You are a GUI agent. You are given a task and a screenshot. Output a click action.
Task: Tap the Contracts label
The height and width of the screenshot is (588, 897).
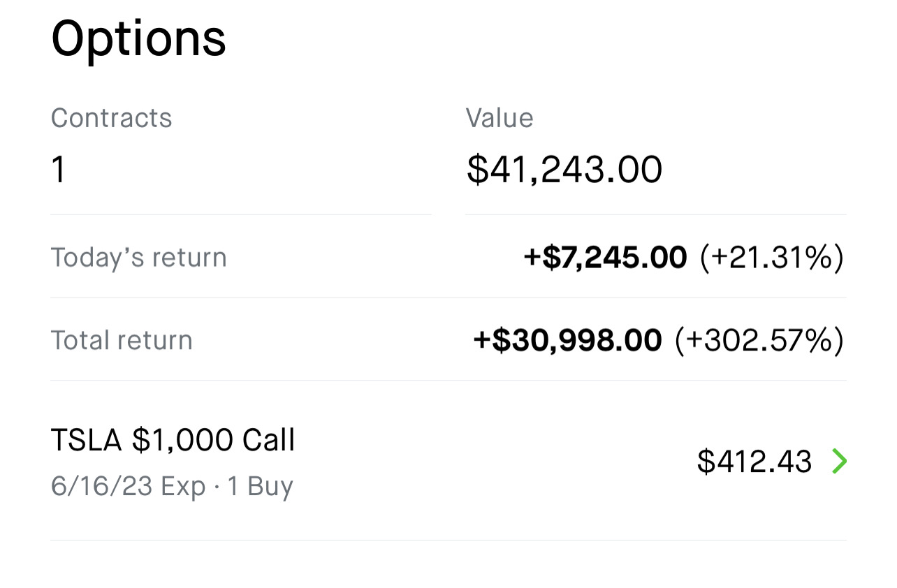(111, 118)
